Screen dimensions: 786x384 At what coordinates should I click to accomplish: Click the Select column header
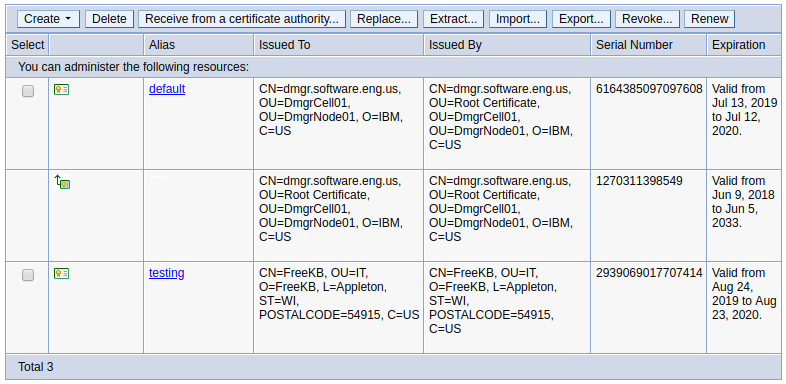point(28,45)
